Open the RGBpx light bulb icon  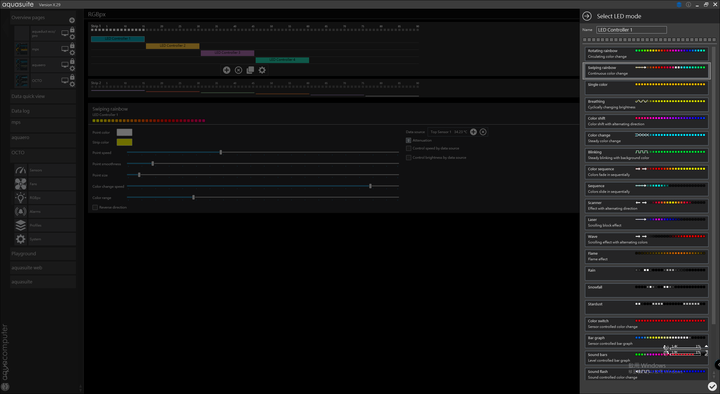tap(20, 197)
